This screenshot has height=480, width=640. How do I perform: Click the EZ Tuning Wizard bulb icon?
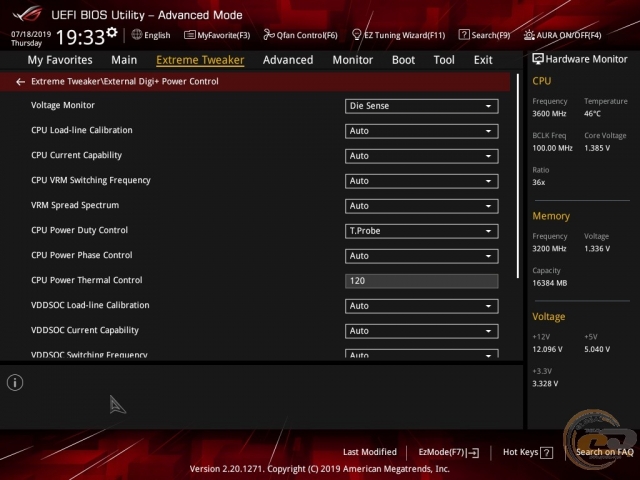point(356,35)
